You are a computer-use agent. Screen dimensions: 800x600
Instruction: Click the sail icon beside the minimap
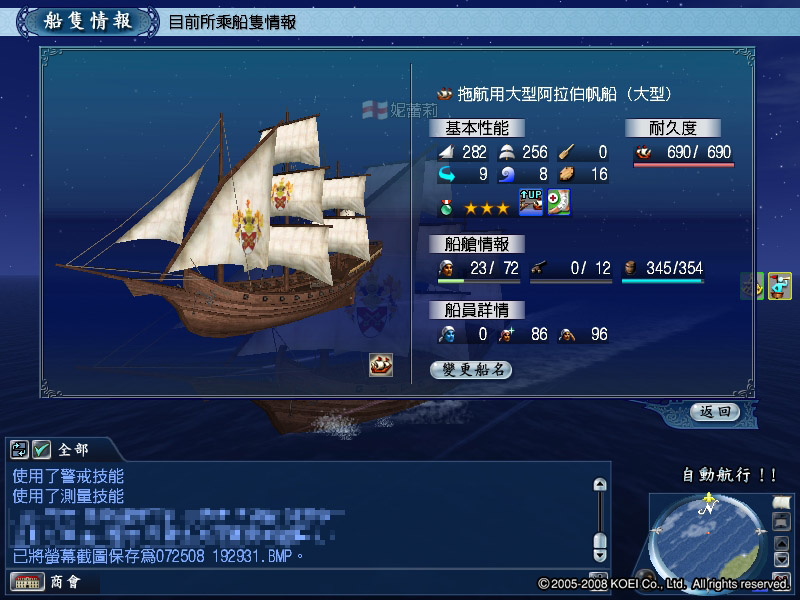click(x=781, y=503)
